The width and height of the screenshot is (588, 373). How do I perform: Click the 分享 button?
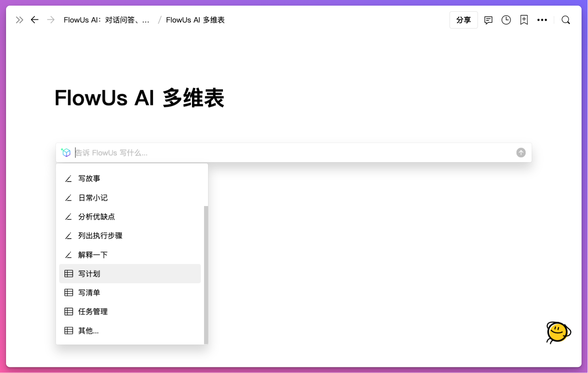pos(463,20)
